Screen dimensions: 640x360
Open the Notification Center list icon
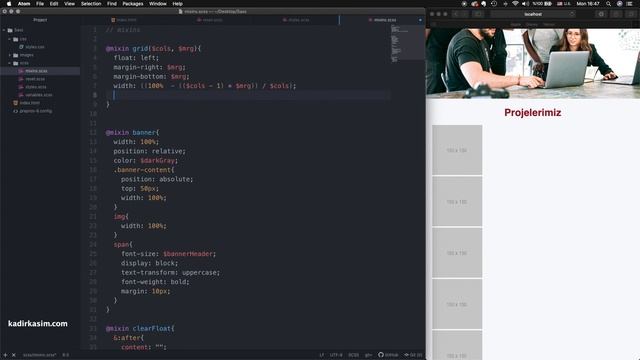tap(630, 4)
